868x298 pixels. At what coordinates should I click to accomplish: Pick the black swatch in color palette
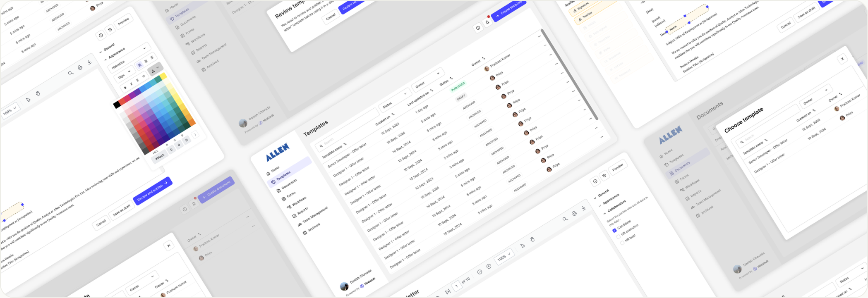117,105
